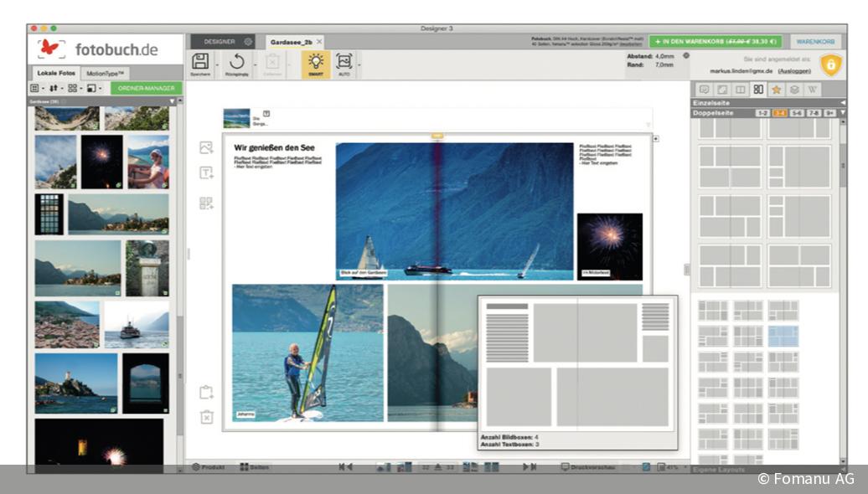Select the 1-2 image count filter

click(762, 113)
